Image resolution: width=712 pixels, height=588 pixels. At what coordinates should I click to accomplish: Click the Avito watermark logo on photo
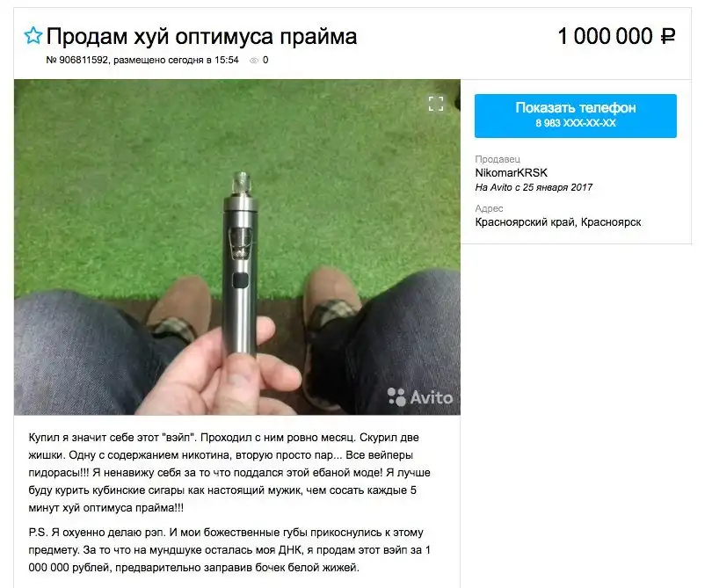click(420, 397)
